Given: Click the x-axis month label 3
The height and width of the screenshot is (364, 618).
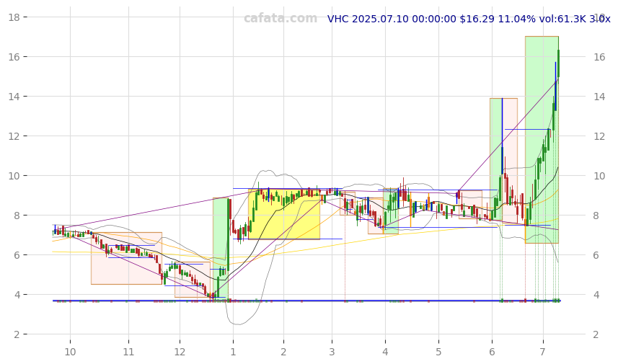Looking at the screenshot, I should click(x=332, y=352).
